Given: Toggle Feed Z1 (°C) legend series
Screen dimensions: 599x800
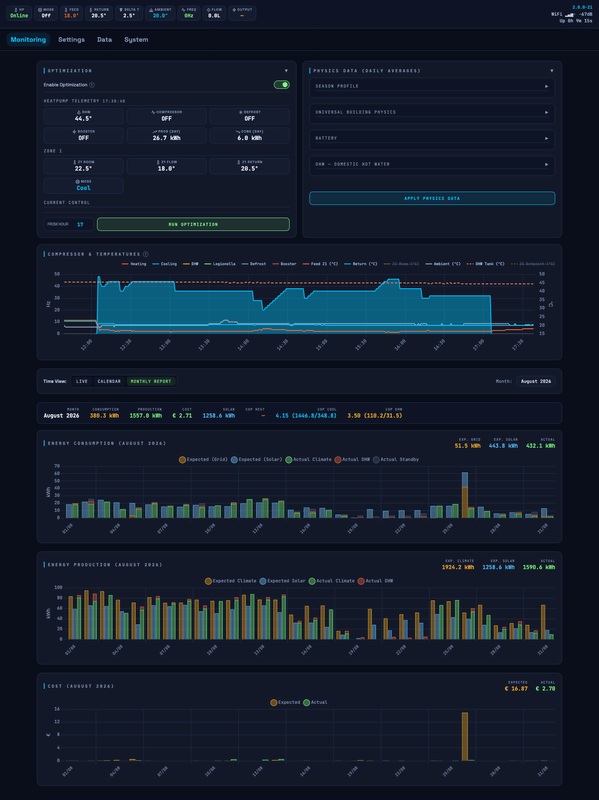Looking at the screenshot, I should click(x=320, y=264).
